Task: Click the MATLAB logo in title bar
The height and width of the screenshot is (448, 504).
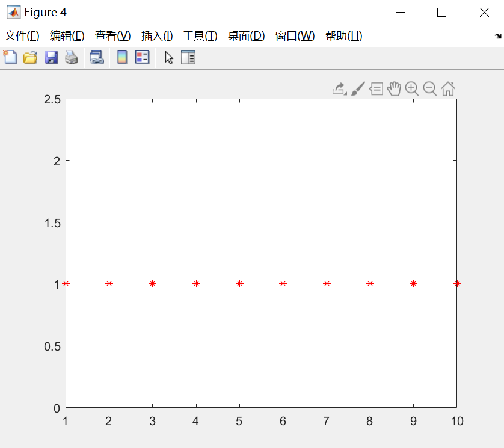Action: pyautogui.click(x=13, y=12)
